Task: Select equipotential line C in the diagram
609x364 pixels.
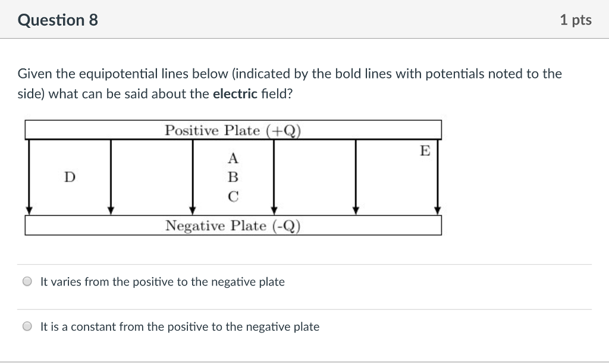Action: click(234, 196)
